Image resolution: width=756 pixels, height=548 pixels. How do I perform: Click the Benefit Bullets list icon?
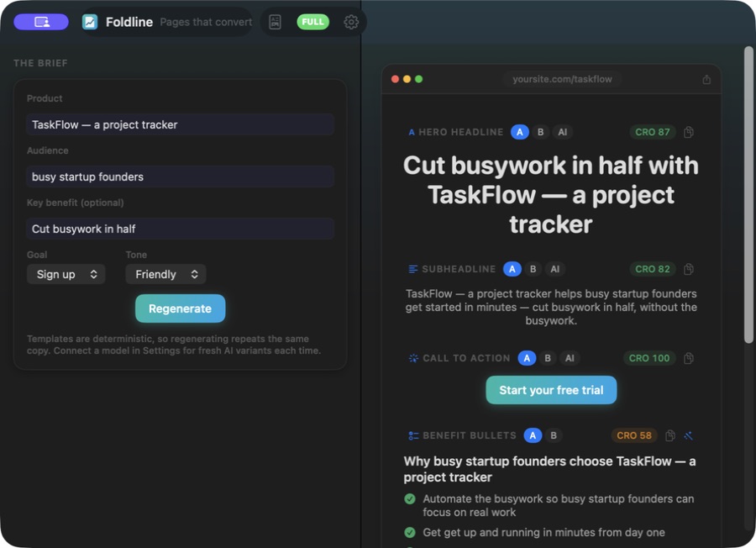(413, 435)
